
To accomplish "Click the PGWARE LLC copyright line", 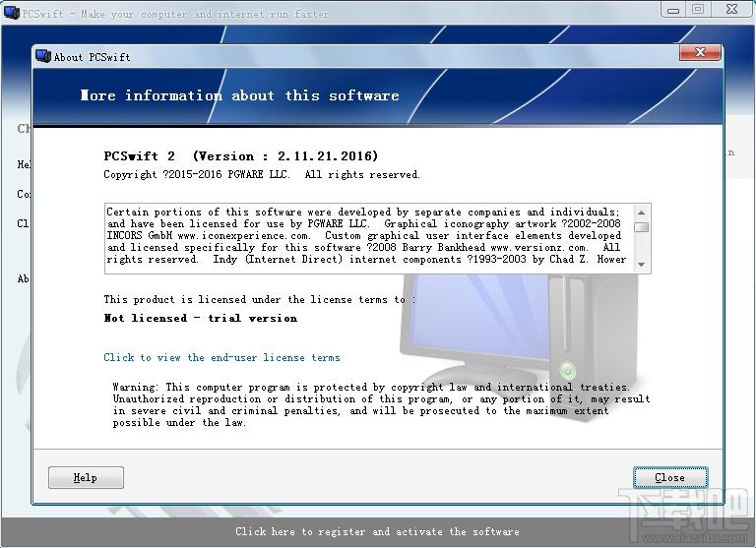I will (x=262, y=174).
